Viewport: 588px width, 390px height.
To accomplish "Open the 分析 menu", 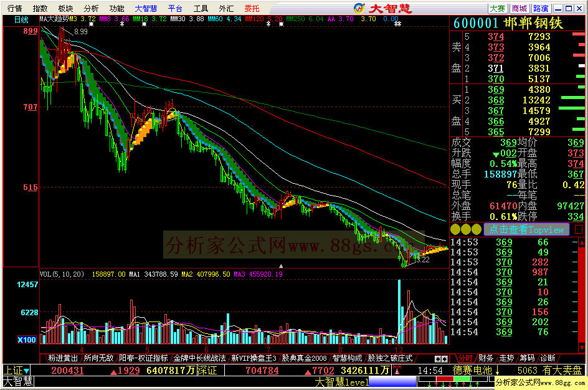I will pyautogui.click(x=91, y=8).
